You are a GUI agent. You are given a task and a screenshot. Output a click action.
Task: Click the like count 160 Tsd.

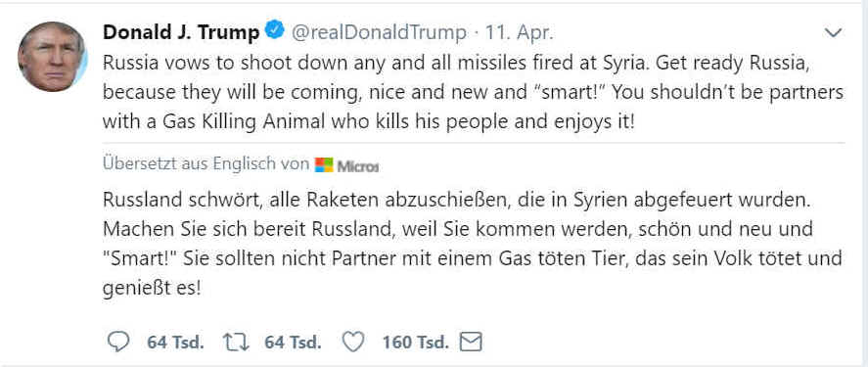point(415,343)
